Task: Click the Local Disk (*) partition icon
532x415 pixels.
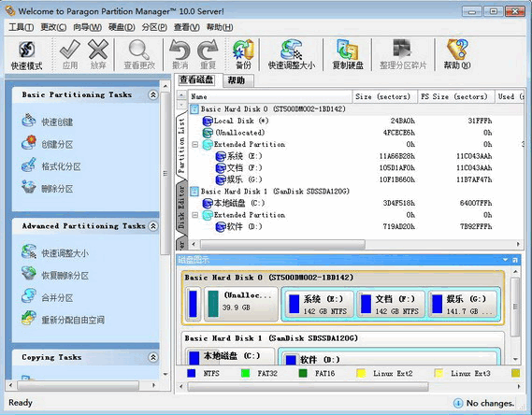Action: (208, 121)
